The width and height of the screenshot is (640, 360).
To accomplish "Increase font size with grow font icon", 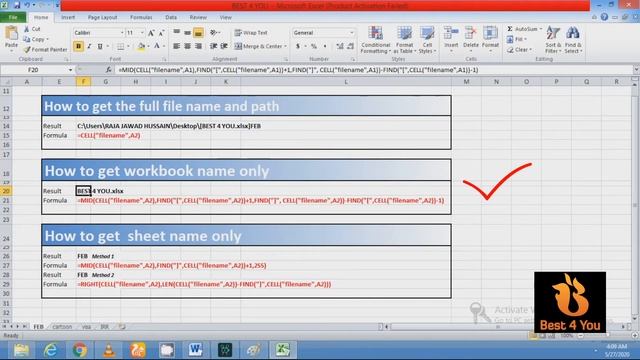I will pos(151,33).
